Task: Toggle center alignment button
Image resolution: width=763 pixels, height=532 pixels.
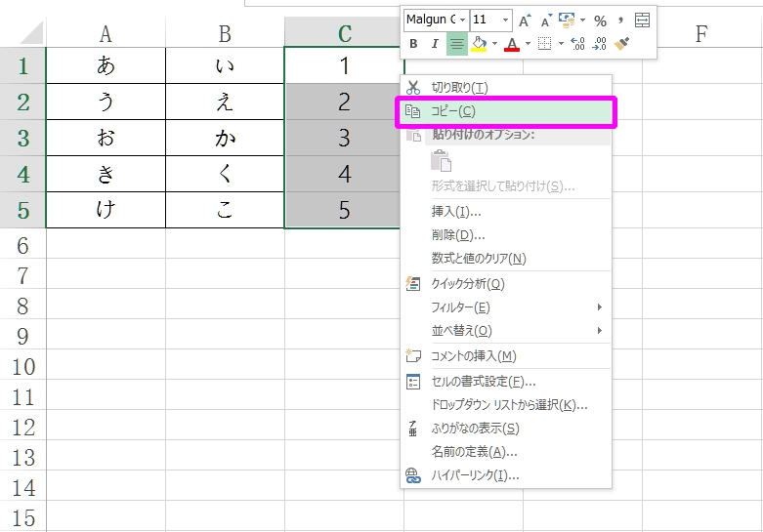Action: click(456, 44)
